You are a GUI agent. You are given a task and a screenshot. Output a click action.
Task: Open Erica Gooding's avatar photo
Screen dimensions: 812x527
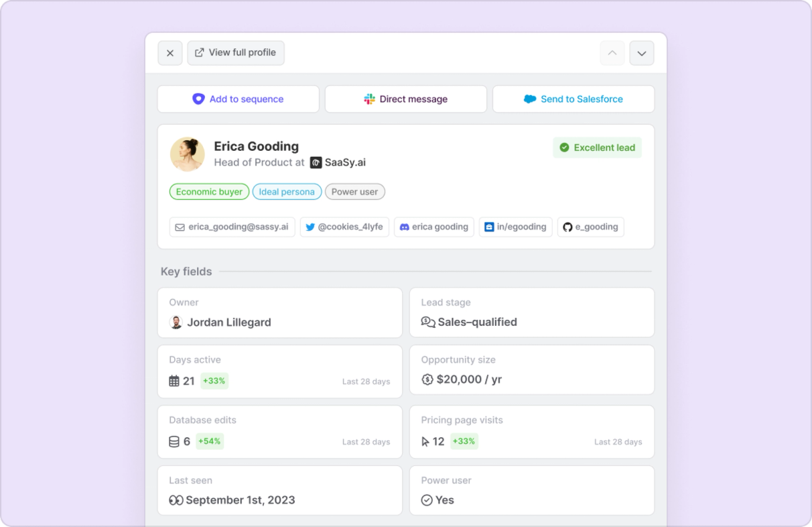coord(188,154)
